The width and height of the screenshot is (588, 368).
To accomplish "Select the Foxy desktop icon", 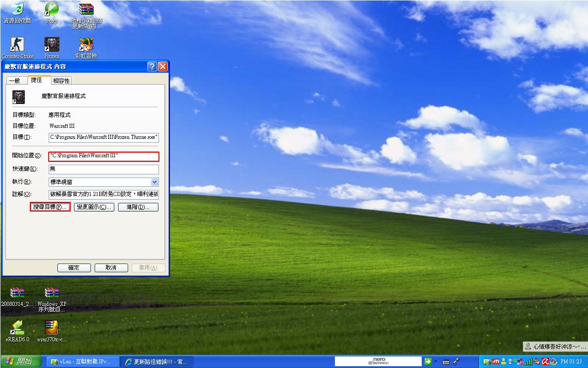I will [51, 10].
